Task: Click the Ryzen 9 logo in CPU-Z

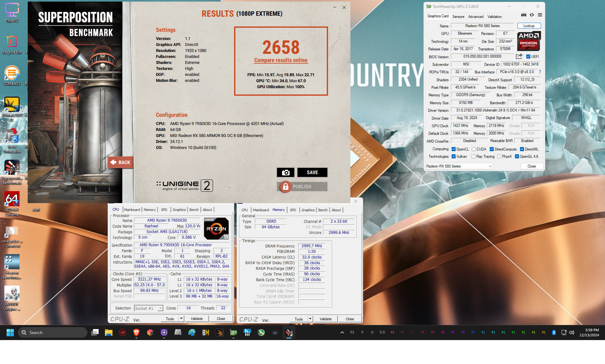Action: (216, 229)
